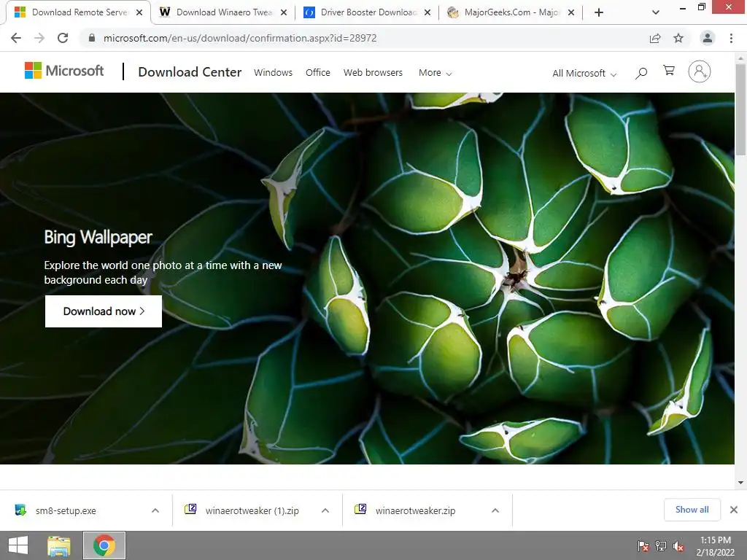Click winaerotweaker.zip file icon
Viewport: 747px width, 560px height.
tap(360, 509)
